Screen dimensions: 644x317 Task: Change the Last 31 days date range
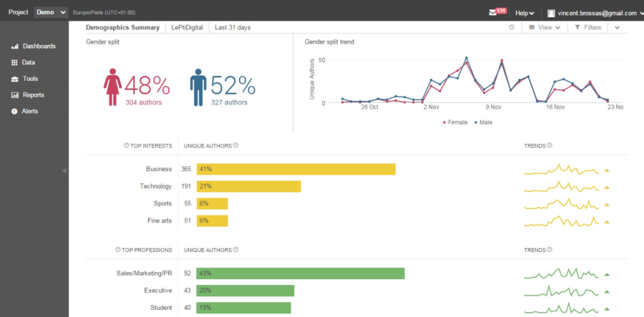(233, 27)
